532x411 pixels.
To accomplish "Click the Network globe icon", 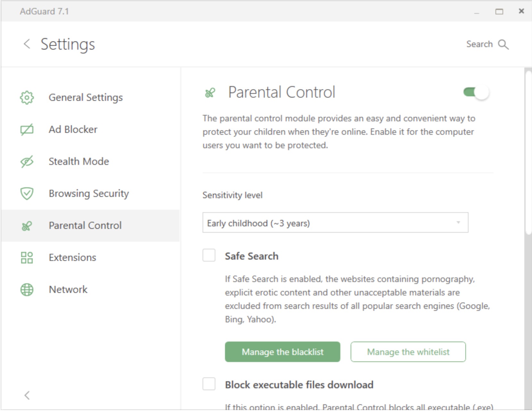I will coord(27,289).
